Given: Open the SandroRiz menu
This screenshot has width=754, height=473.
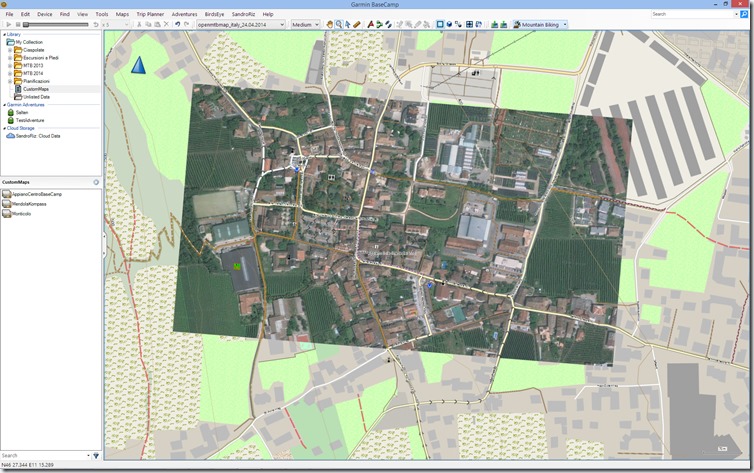Looking at the screenshot, I should [243, 14].
